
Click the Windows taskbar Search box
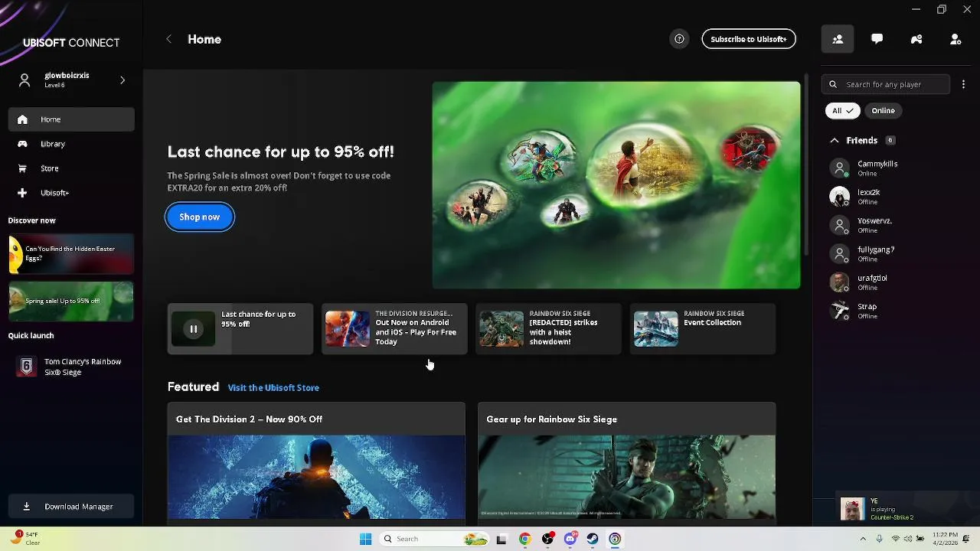(433, 539)
